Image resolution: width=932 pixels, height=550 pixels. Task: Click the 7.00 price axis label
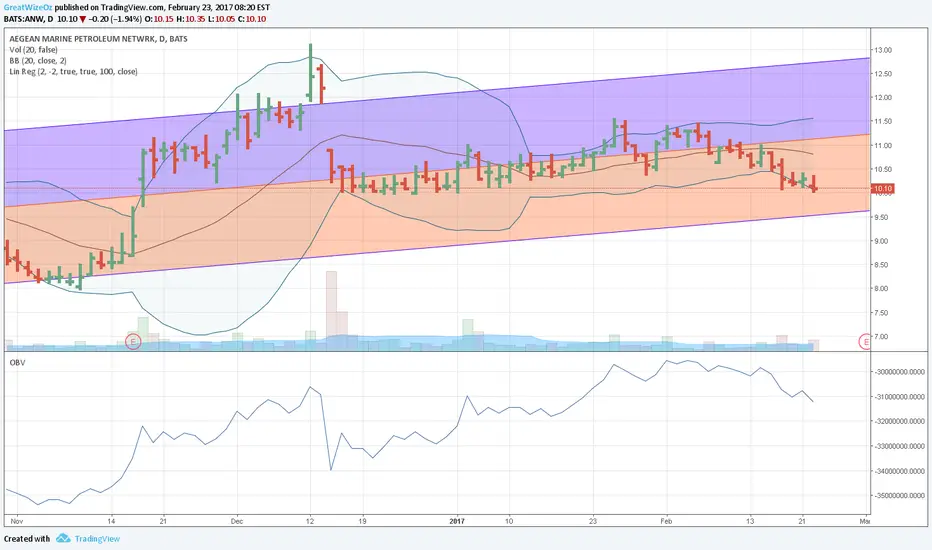[883, 337]
